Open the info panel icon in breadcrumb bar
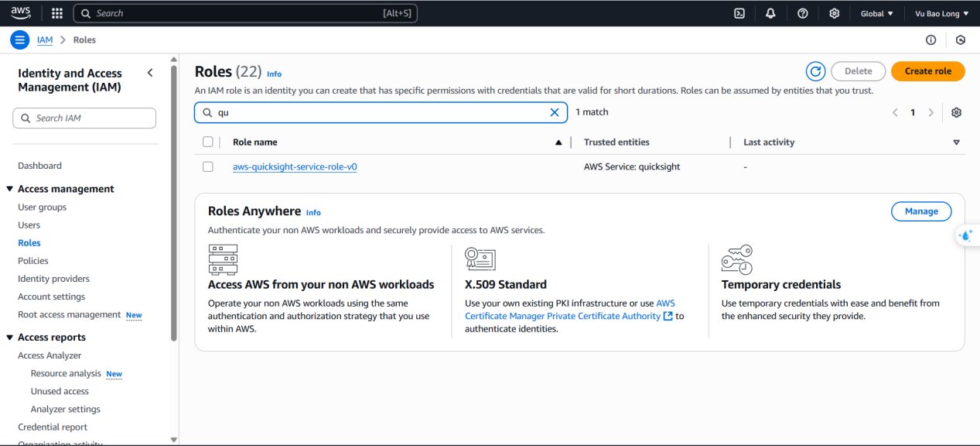Viewport: 980px width, 446px height. [931, 40]
